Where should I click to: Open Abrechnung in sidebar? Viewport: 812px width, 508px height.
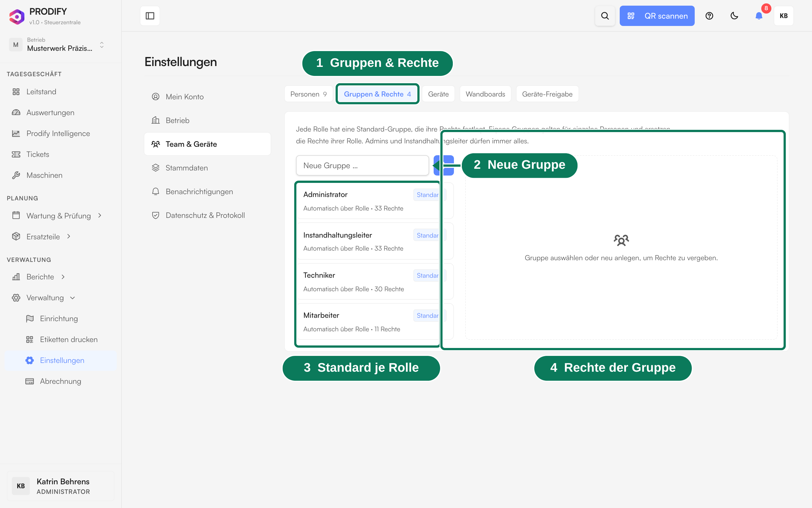coord(60,381)
